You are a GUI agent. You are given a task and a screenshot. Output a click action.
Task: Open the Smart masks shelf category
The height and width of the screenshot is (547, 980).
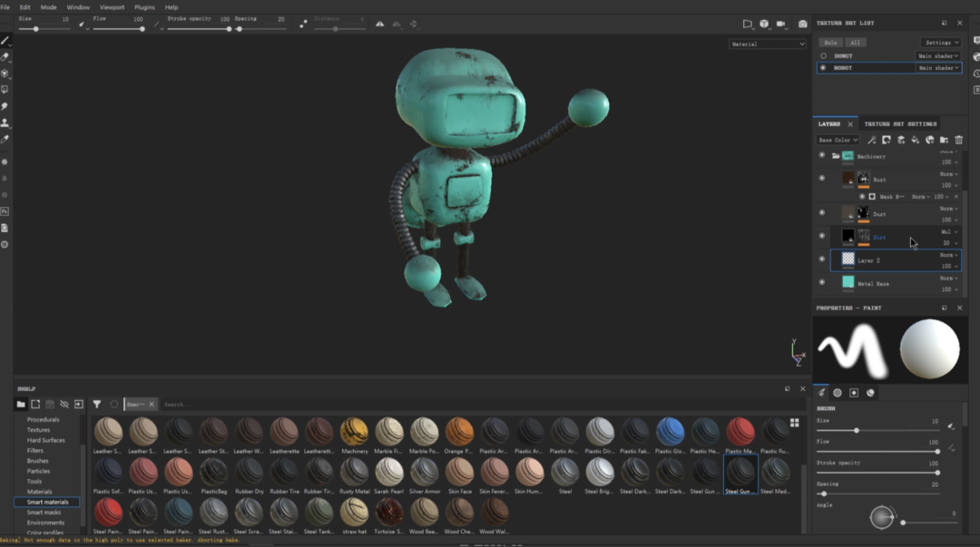[x=44, y=513]
